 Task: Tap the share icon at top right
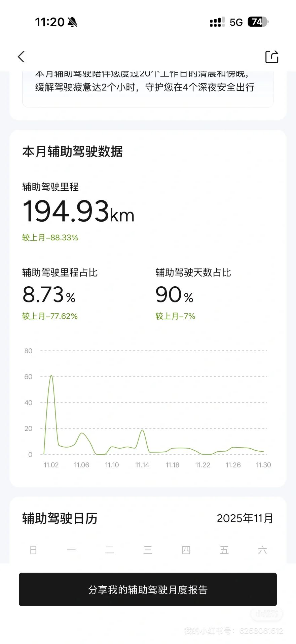point(271,57)
